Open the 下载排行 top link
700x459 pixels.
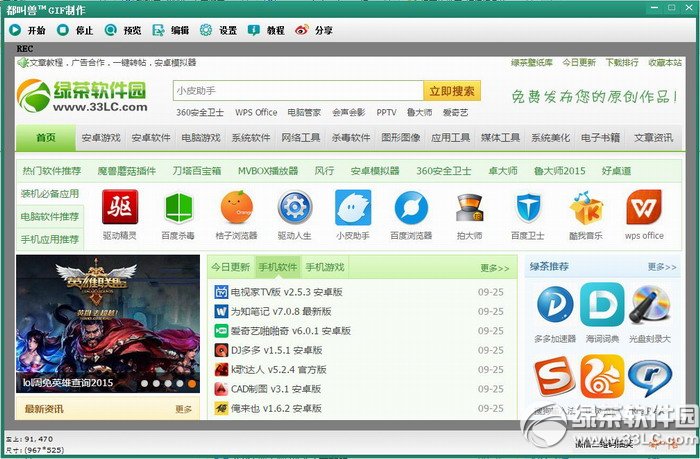coord(622,63)
